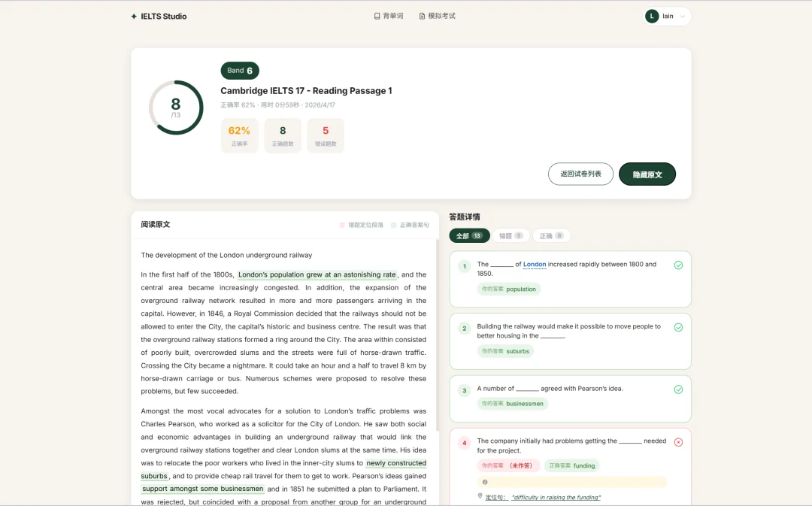The width and height of the screenshot is (812, 506).
Task: Open the 模拟考试 mock exam page
Action: click(x=437, y=16)
